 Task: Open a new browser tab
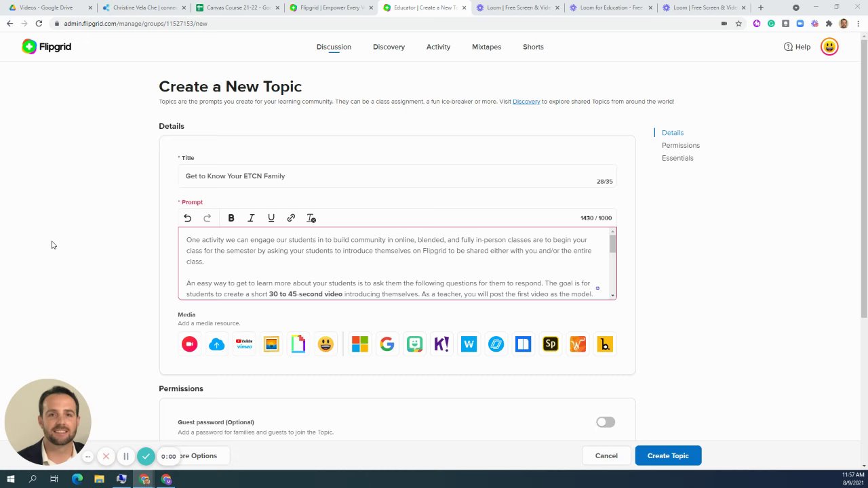[761, 7]
